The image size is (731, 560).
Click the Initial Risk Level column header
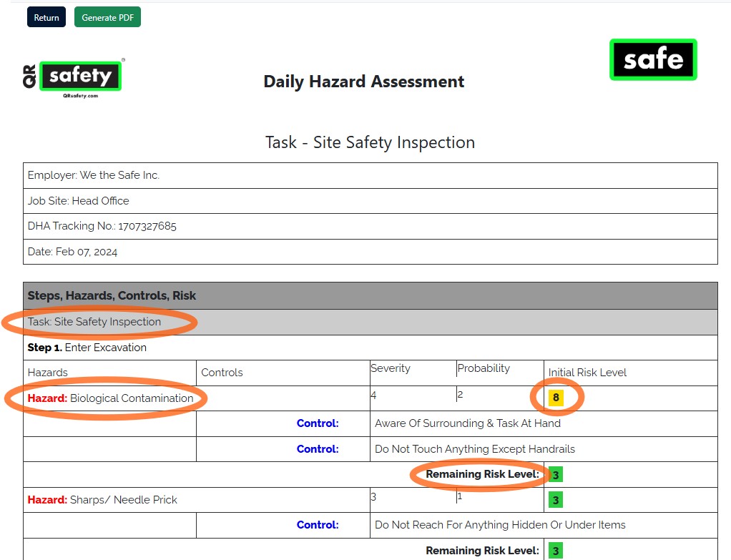coord(587,373)
